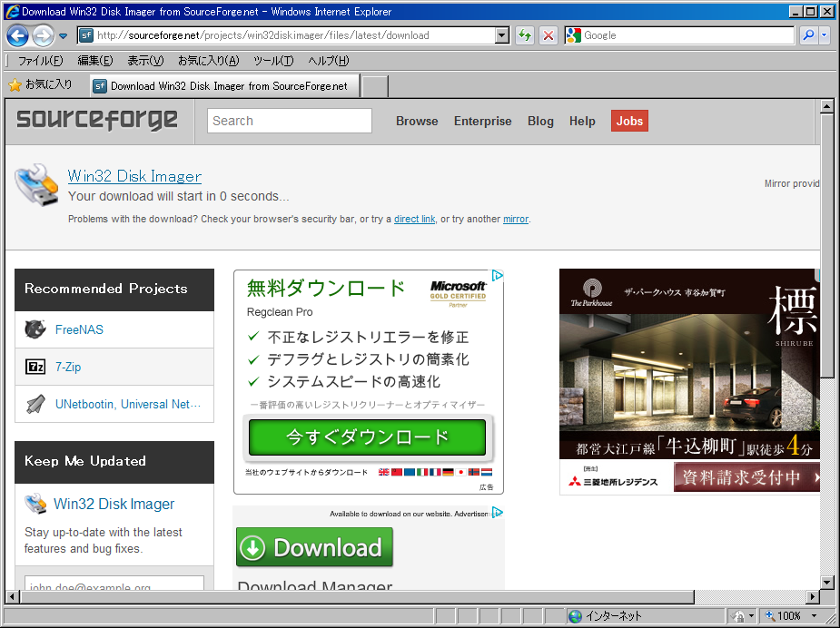Click vertical scrollbar up arrow
The height and width of the screenshot is (628, 840).
click(826, 106)
